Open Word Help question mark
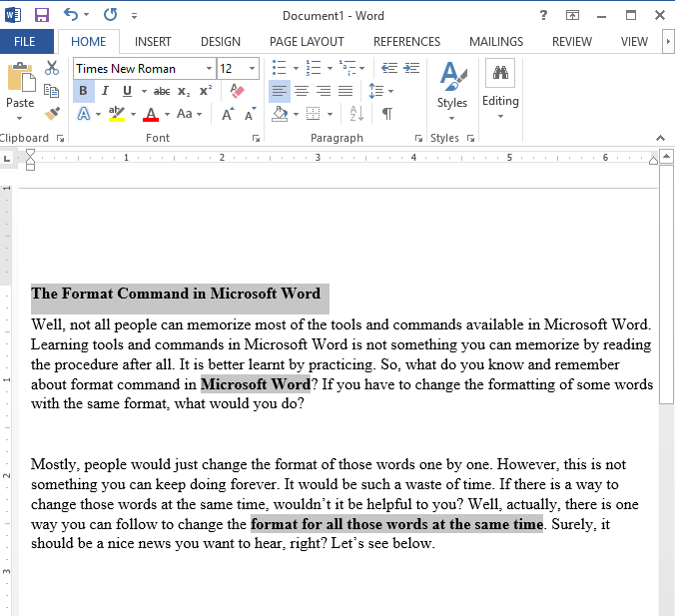Screen dimensions: 675x616 (x=544, y=16)
